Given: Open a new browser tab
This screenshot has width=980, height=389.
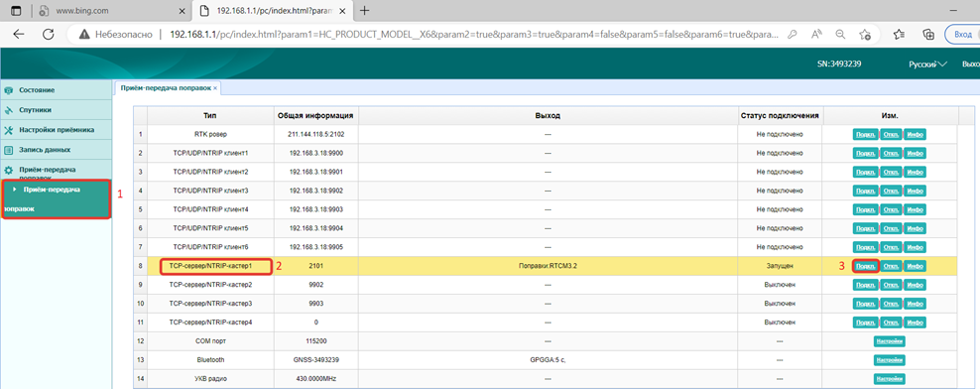Looking at the screenshot, I should pyautogui.click(x=365, y=11).
